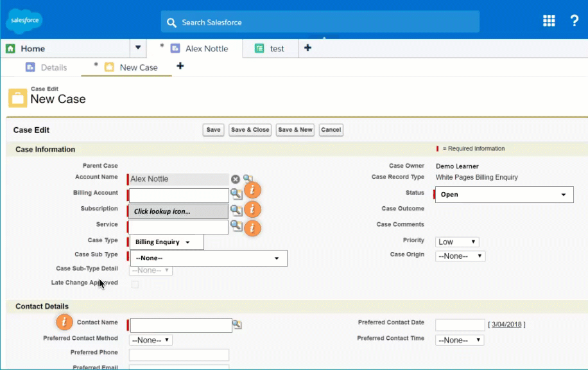588x370 pixels.
Task: Click the Subscription info icon
Action: [x=252, y=209]
